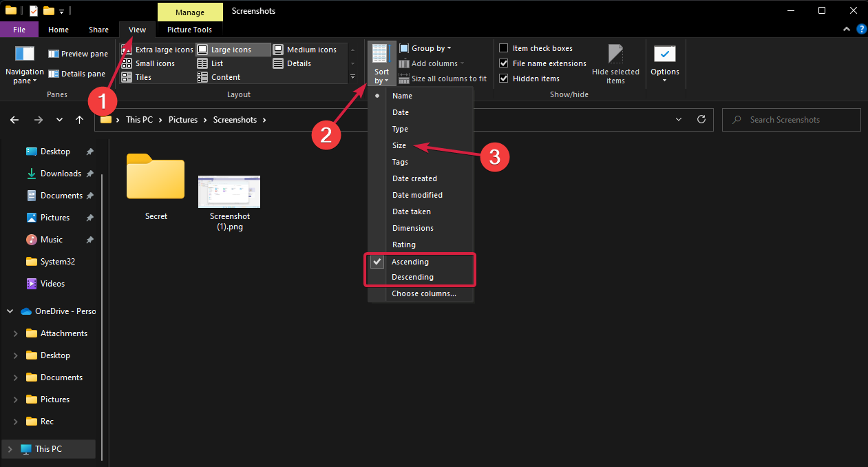The width and height of the screenshot is (868, 467).
Task: Click Pictures in the breadcrumb path
Action: click(183, 120)
